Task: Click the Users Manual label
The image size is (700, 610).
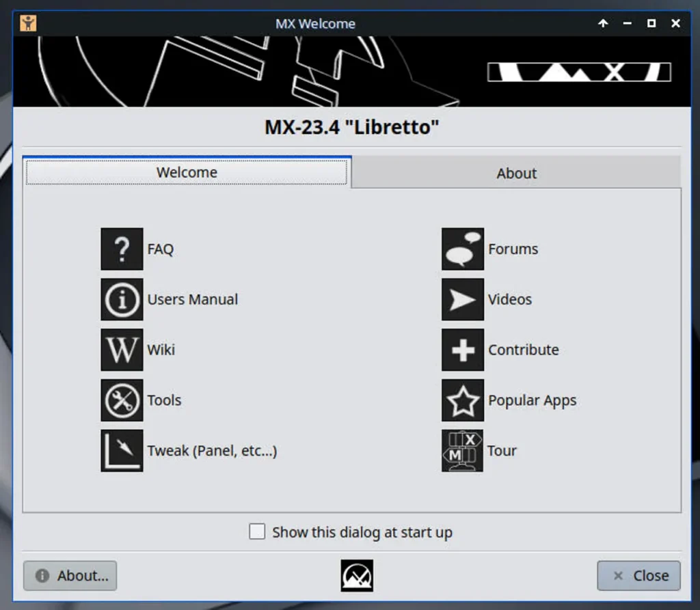Action: [192, 299]
